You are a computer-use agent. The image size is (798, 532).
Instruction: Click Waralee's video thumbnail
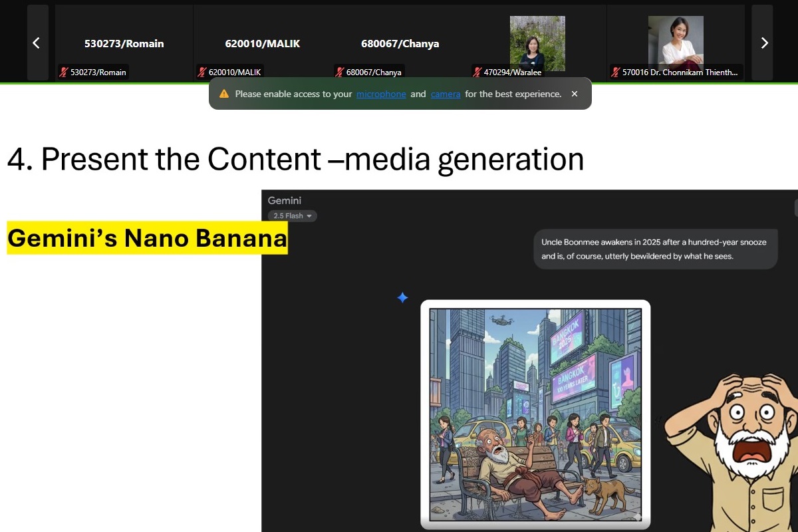tap(537, 41)
